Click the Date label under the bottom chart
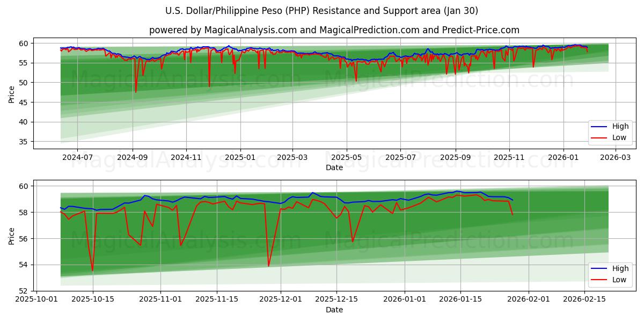This screenshot has width=644, height=322. coord(334,309)
